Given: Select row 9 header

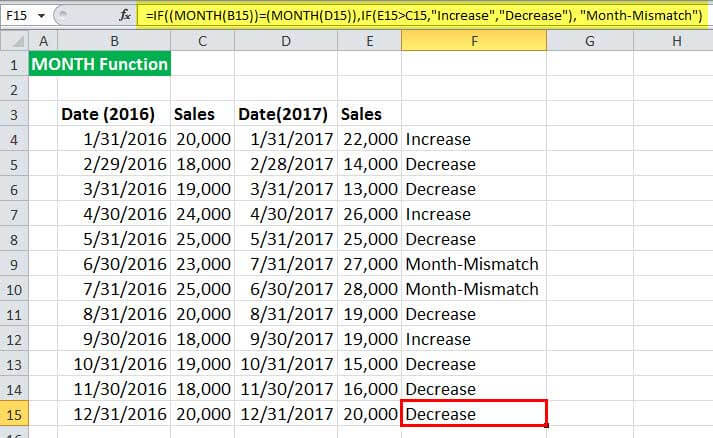Looking at the screenshot, I should click(14, 264).
